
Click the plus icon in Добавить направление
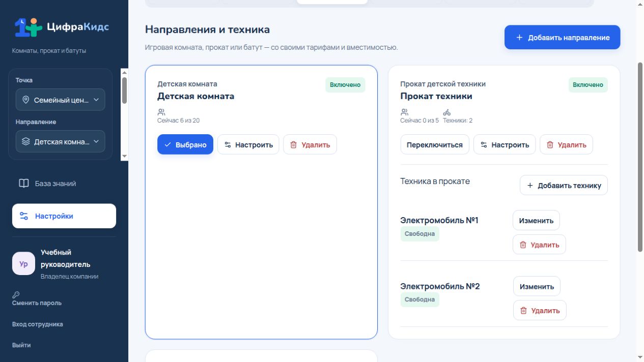[519, 38]
